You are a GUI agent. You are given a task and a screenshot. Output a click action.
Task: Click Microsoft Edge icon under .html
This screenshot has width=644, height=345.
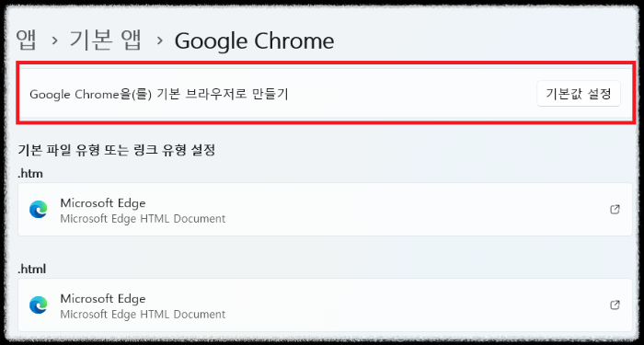(x=39, y=305)
